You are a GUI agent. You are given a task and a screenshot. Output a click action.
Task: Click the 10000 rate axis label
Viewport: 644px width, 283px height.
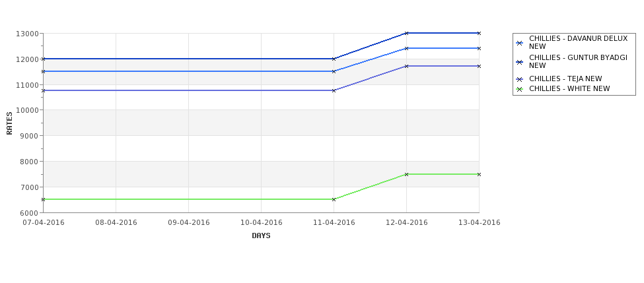27,110
